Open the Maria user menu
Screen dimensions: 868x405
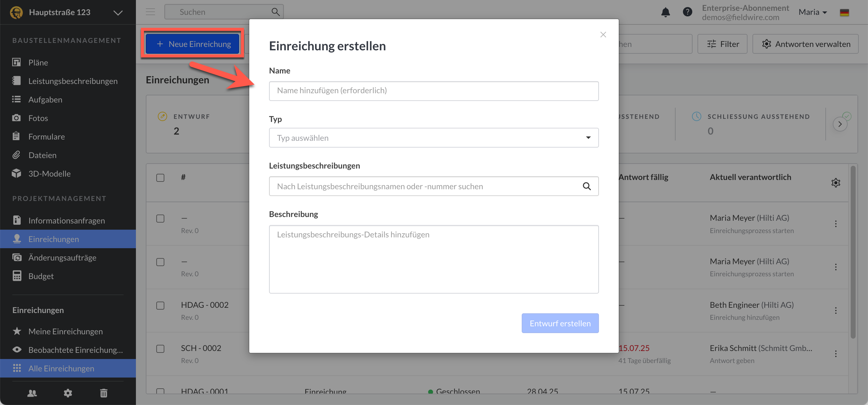[812, 12]
